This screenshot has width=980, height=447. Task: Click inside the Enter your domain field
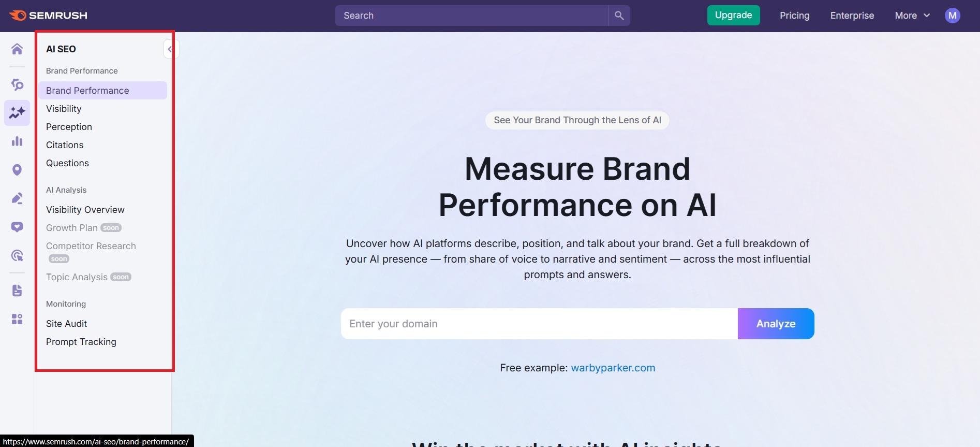538,323
